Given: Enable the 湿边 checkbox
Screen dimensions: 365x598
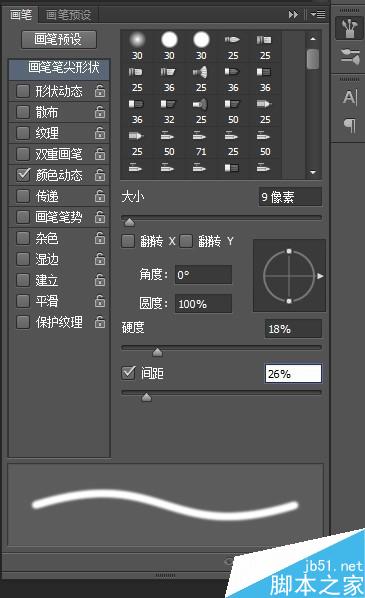Looking at the screenshot, I should [x=23, y=259].
